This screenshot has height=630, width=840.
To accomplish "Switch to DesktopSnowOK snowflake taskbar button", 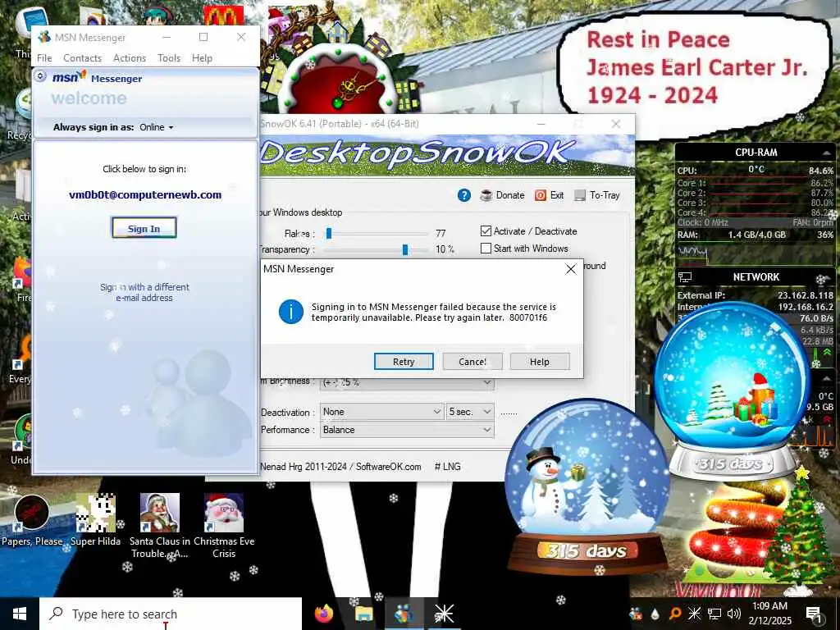I will click(444, 614).
